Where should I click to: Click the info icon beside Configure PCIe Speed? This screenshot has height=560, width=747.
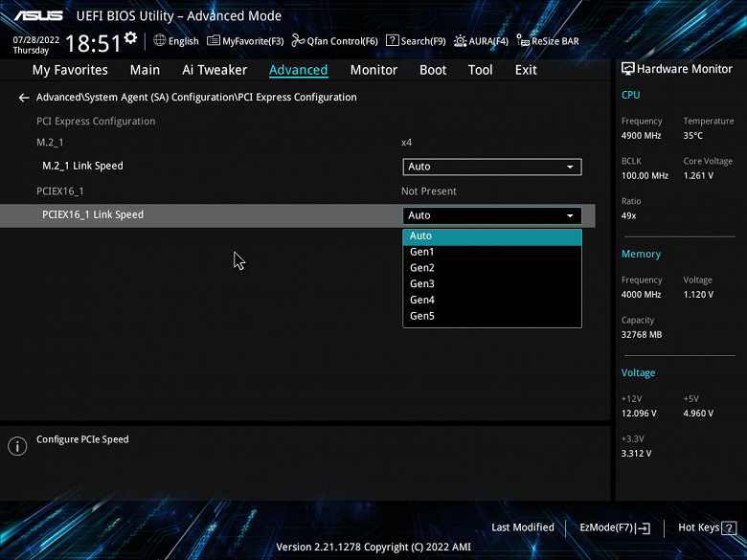[x=17, y=446]
